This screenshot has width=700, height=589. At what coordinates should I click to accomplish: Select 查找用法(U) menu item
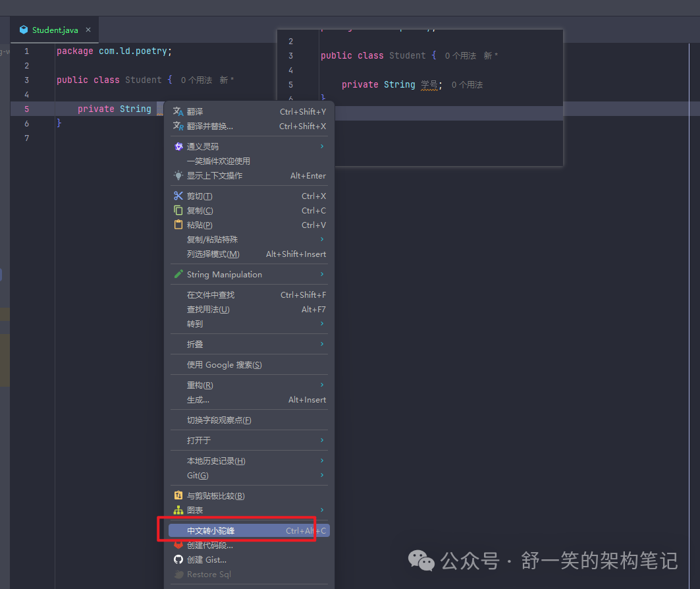249,310
